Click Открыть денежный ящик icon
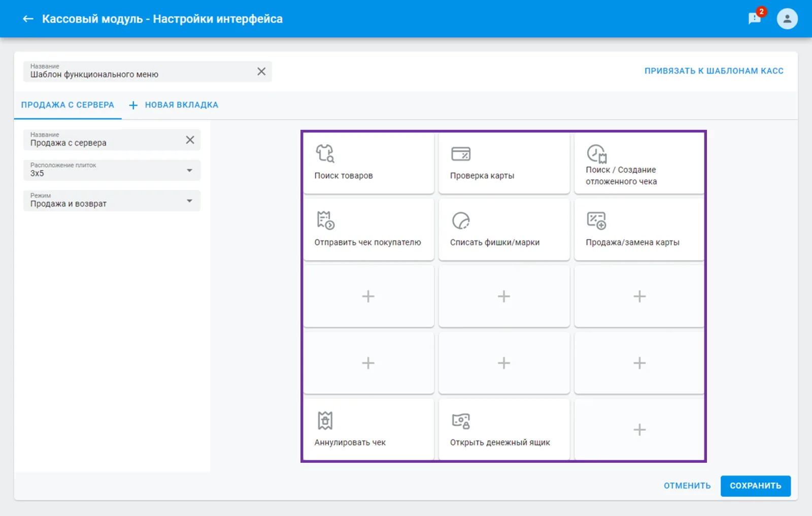 point(461,421)
